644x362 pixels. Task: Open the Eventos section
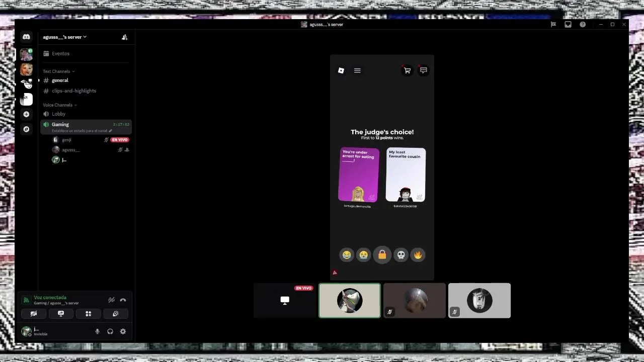pos(86,53)
